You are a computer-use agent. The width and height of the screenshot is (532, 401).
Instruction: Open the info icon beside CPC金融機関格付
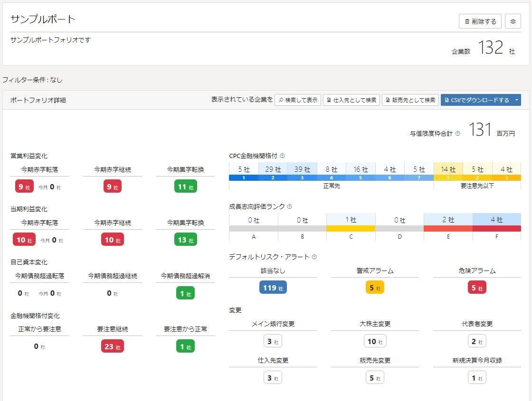click(283, 155)
